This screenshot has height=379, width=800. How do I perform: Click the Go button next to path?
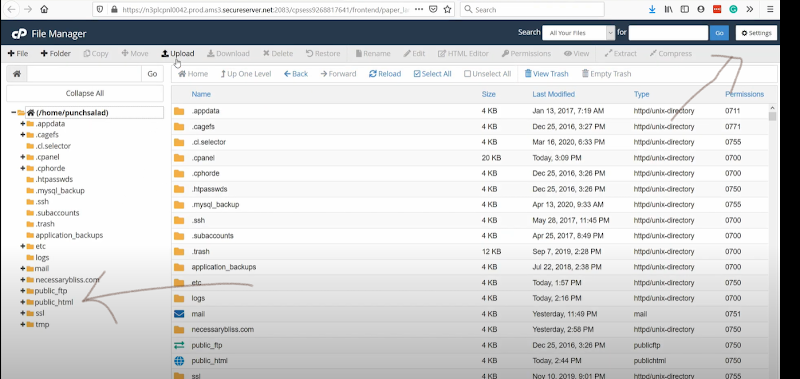[152, 73]
